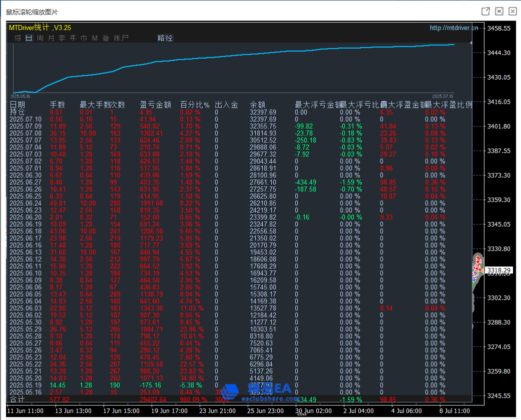Close the image viewer popup

512,11
